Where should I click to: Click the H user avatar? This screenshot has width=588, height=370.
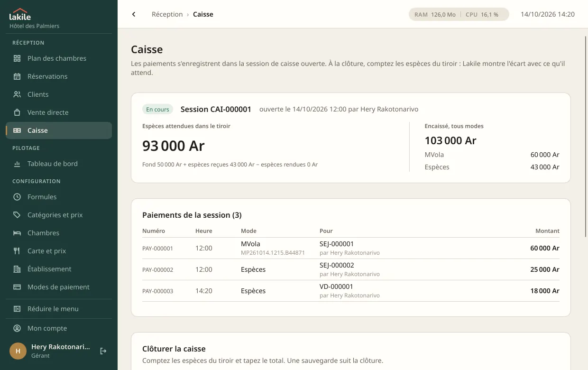tap(18, 351)
